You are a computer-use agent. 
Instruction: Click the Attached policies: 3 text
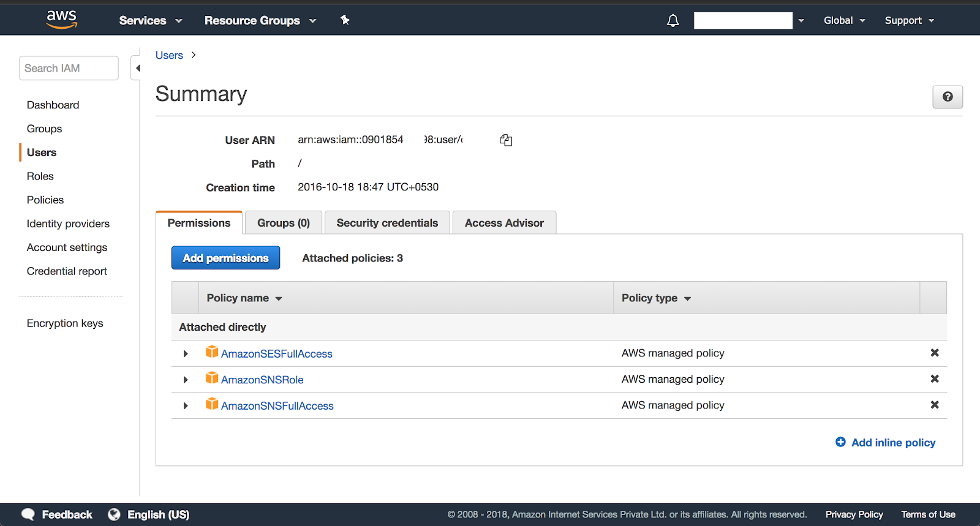pos(352,258)
